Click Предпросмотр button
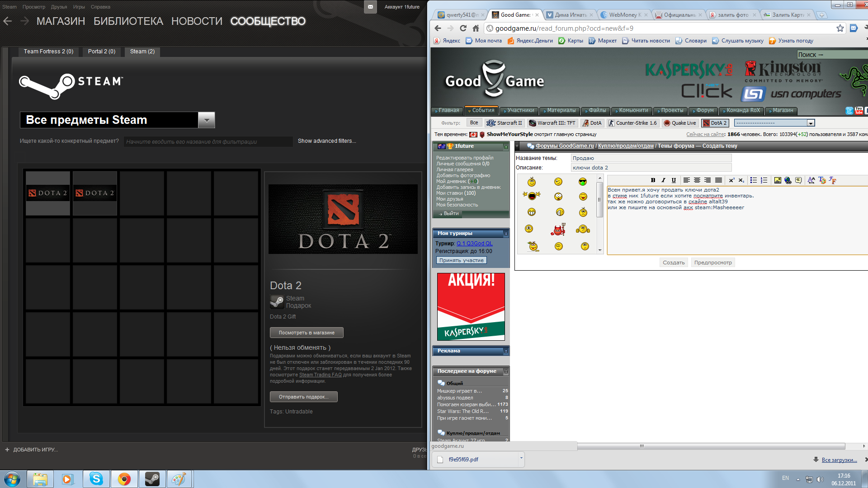 click(713, 263)
